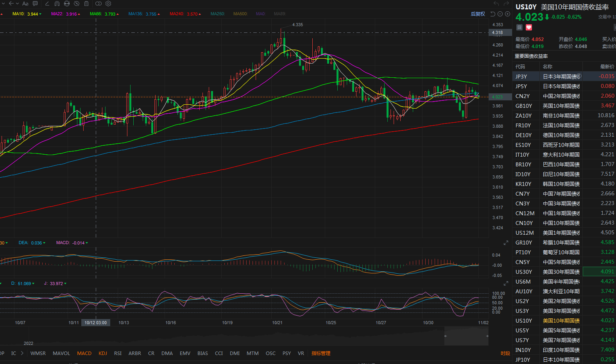Switch to the RSI indicator tab

(118, 353)
